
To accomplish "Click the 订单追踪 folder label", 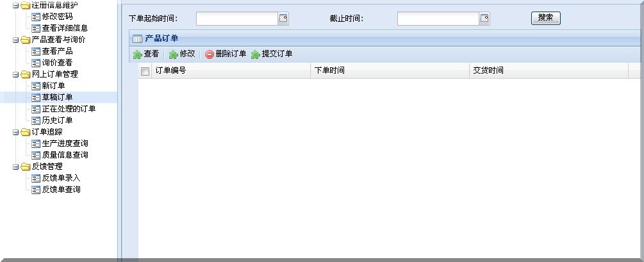I will coord(47,132).
